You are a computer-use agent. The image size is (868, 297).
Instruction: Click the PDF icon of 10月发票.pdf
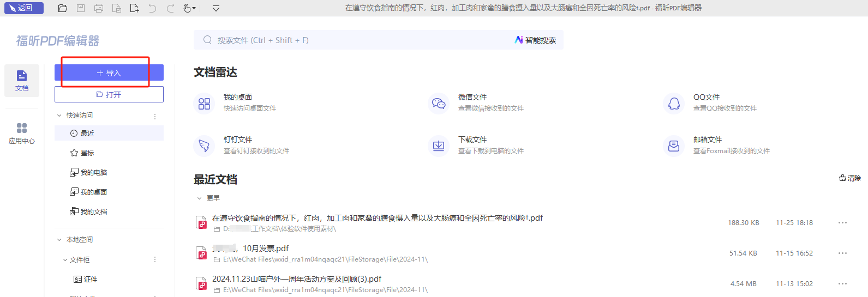tap(201, 253)
